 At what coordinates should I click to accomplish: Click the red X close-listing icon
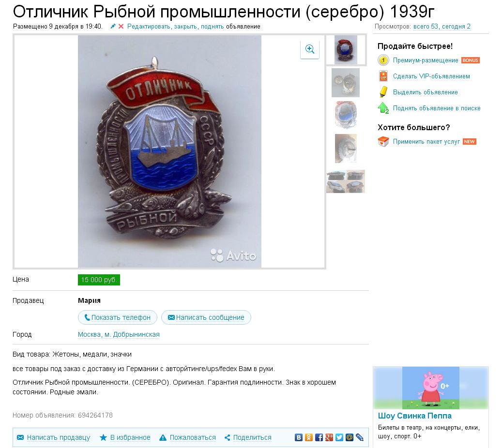coord(121,26)
